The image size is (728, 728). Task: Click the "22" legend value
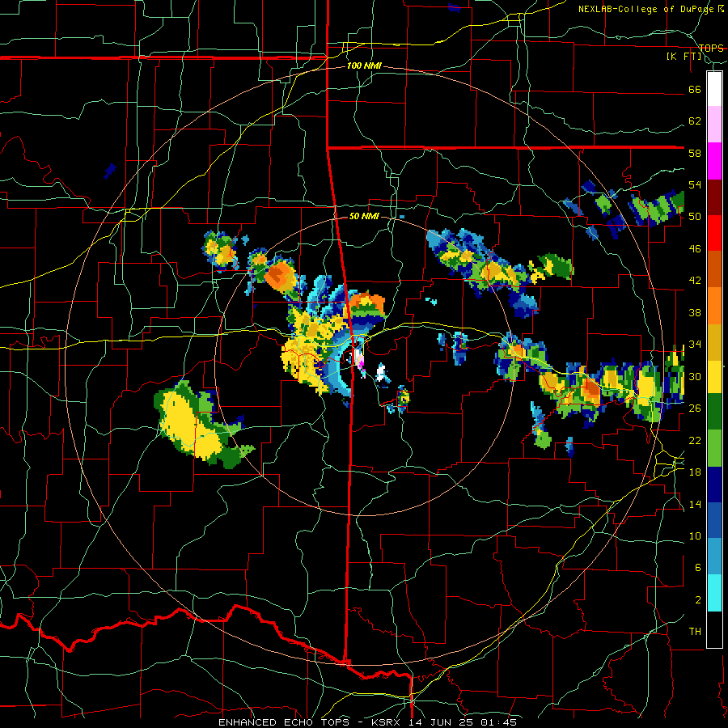[695, 440]
